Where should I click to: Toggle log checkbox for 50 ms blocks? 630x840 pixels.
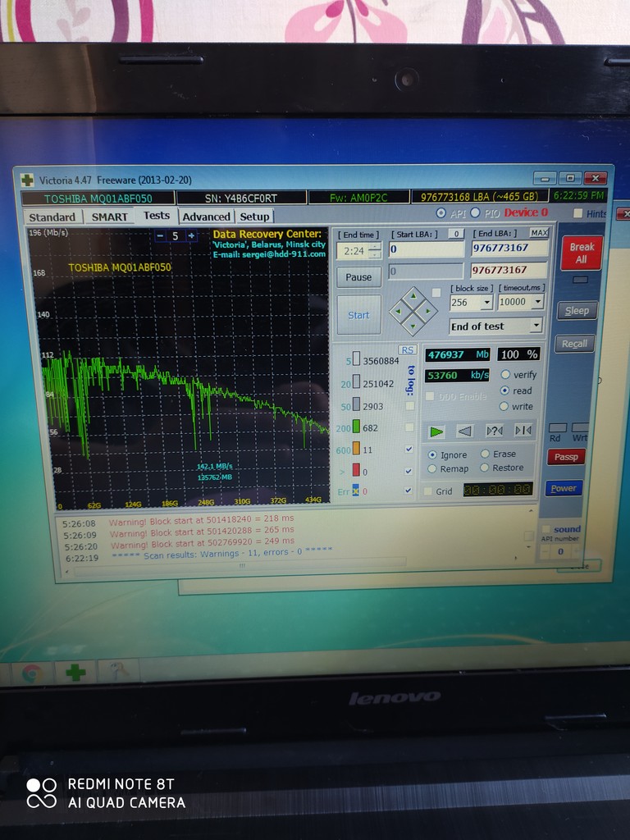tap(410, 405)
